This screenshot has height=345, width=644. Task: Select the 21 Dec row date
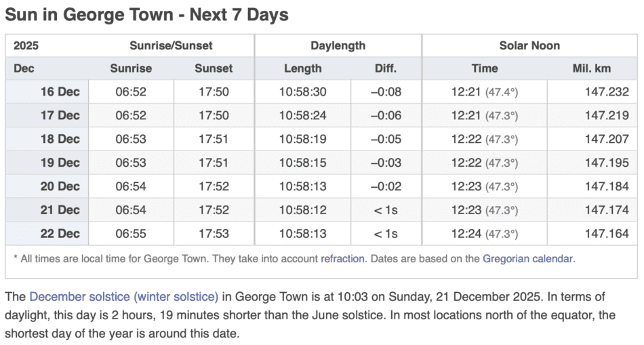click(60, 210)
